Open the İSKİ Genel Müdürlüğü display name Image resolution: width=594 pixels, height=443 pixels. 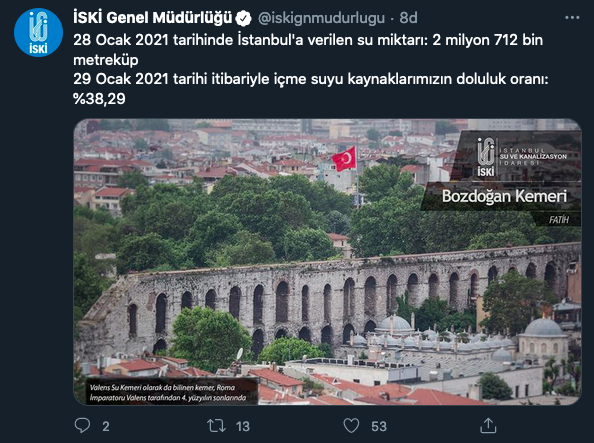click(152, 18)
